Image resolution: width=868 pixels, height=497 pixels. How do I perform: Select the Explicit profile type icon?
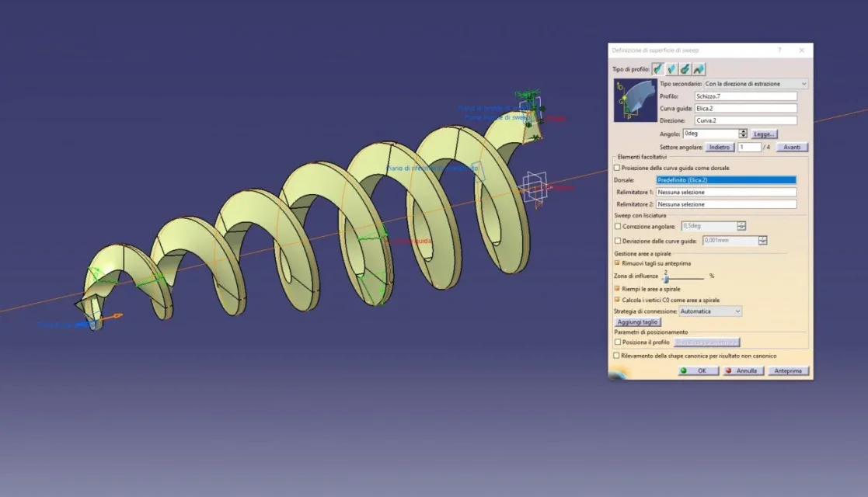tap(658, 69)
